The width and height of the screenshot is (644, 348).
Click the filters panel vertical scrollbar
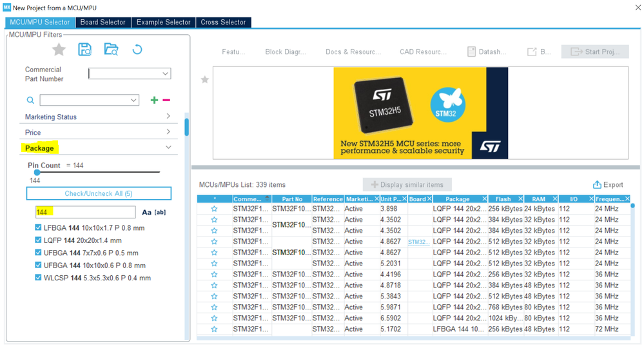click(186, 127)
